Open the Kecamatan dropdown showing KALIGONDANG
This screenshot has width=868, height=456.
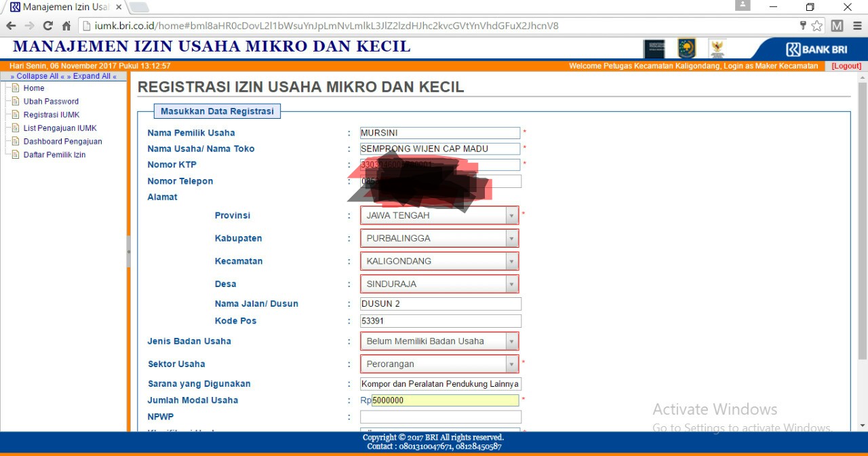[x=439, y=261]
